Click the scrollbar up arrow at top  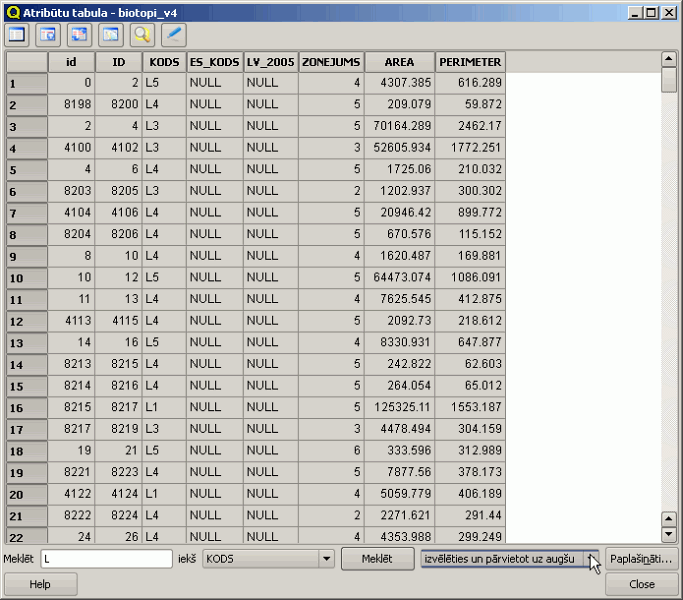668,58
